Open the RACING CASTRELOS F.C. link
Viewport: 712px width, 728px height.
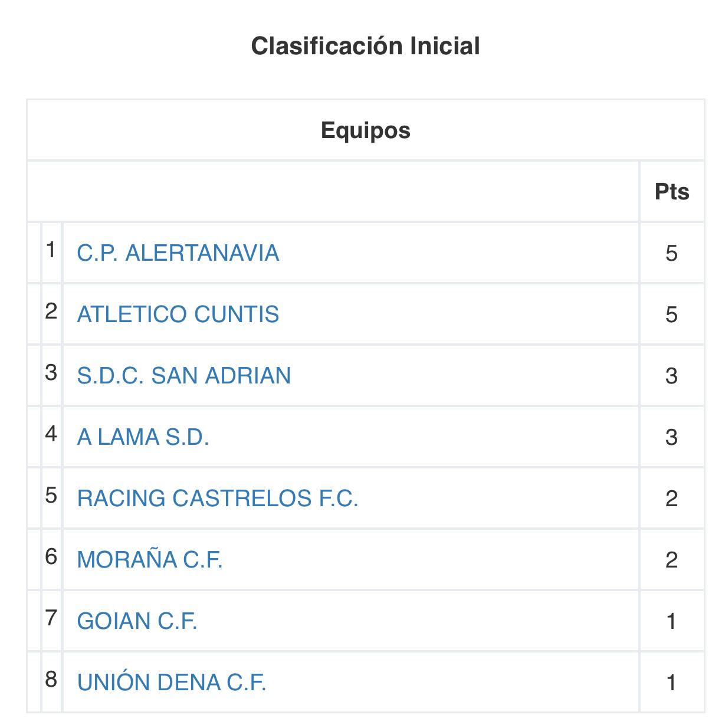point(217,499)
